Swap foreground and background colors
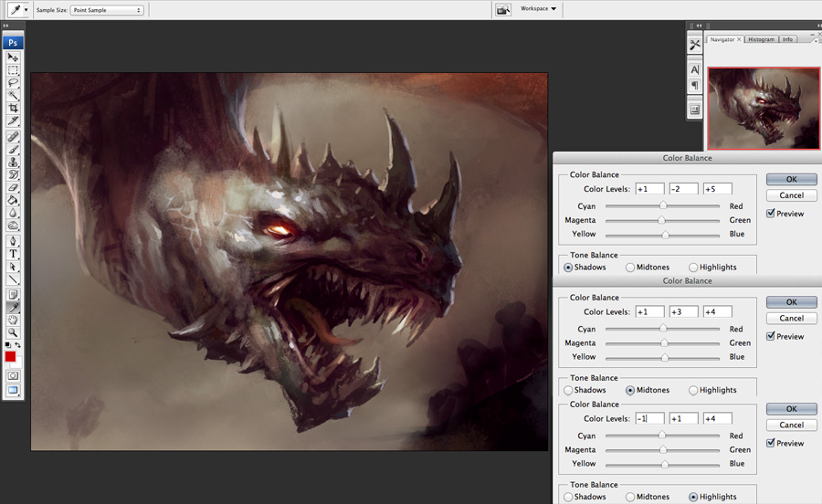The width and height of the screenshot is (822, 504). coord(18,345)
